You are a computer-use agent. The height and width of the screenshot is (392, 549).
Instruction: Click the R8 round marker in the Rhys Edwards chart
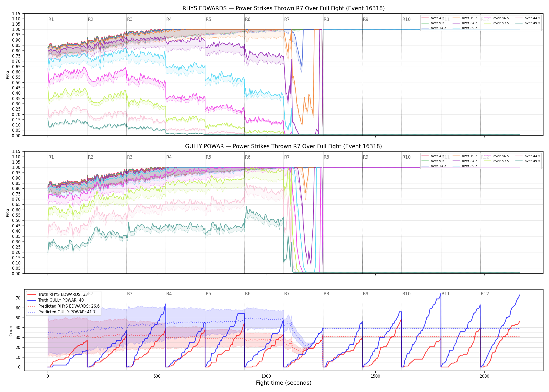pyautogui.click(x=326, y=19)
